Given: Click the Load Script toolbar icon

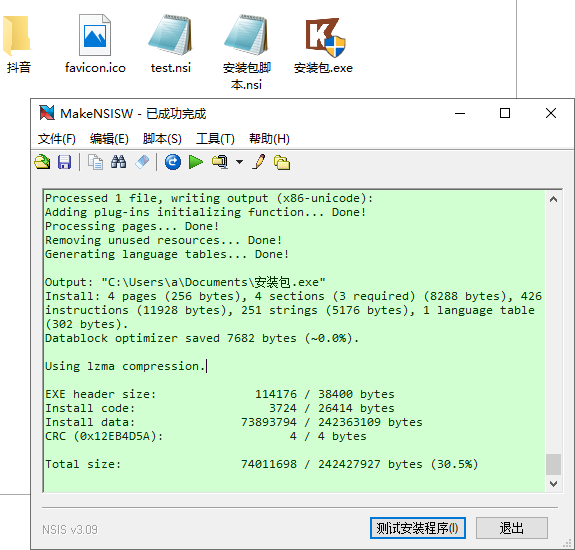Looking at the screenshot, I should tap(43, 162).
